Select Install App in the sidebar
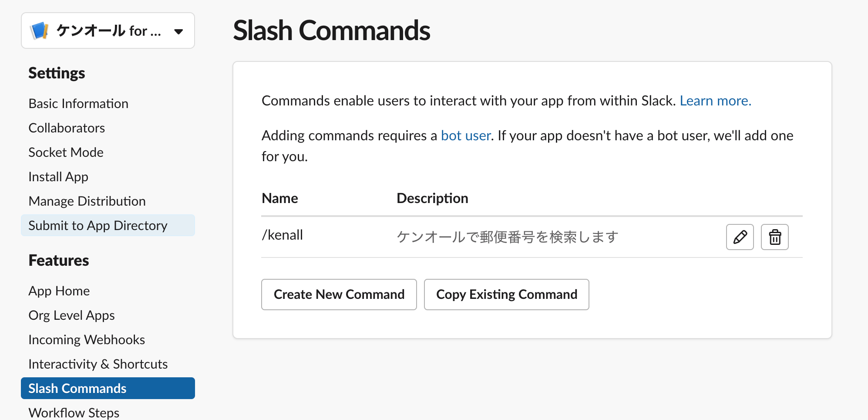 click(x=58, y=176)
